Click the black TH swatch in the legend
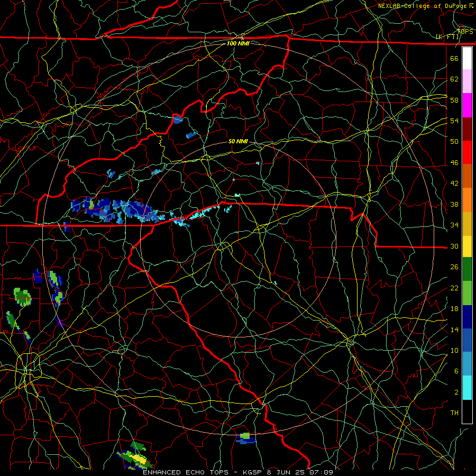The width and height of the screenshot is (476, 476). 467,411
